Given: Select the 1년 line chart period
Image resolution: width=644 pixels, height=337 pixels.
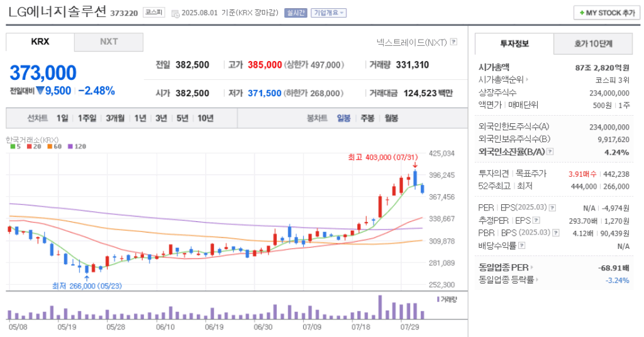Looking at the screenshot, I should pos(140,118).
